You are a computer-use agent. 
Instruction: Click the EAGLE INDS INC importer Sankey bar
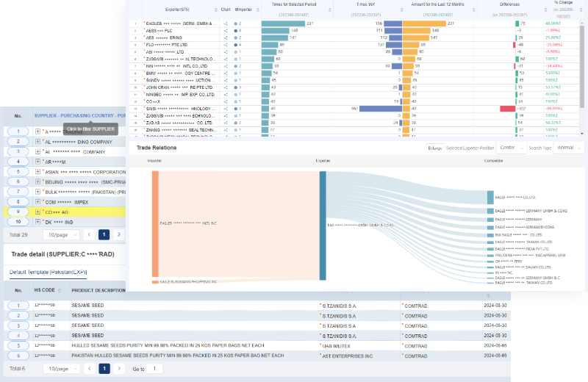[155, 223]
